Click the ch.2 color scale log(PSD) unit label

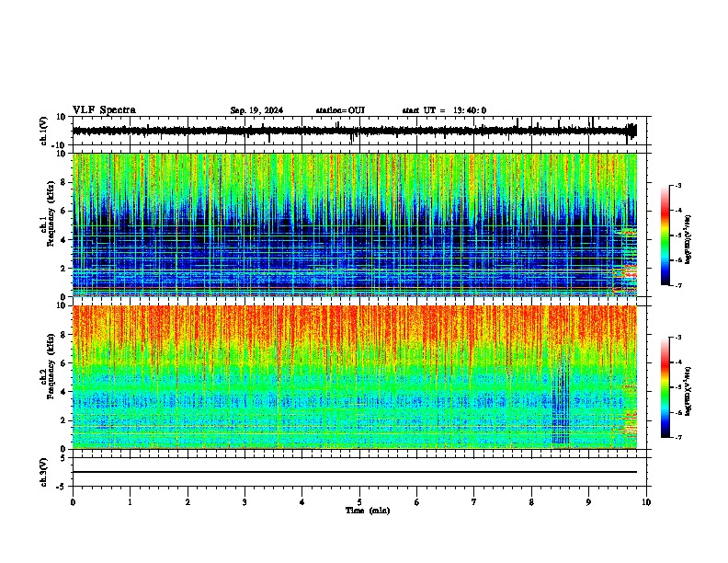tap(688, 391)
